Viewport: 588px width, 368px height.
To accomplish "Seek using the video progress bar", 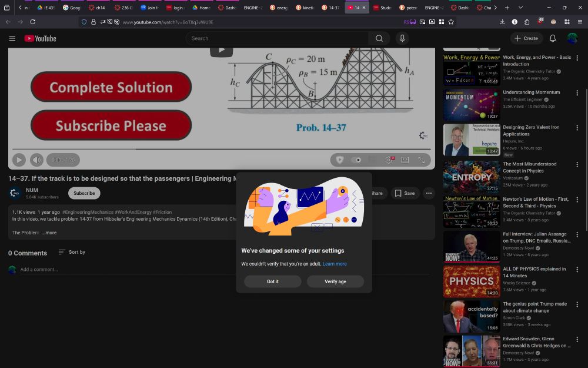I will (x=218, y=149).
